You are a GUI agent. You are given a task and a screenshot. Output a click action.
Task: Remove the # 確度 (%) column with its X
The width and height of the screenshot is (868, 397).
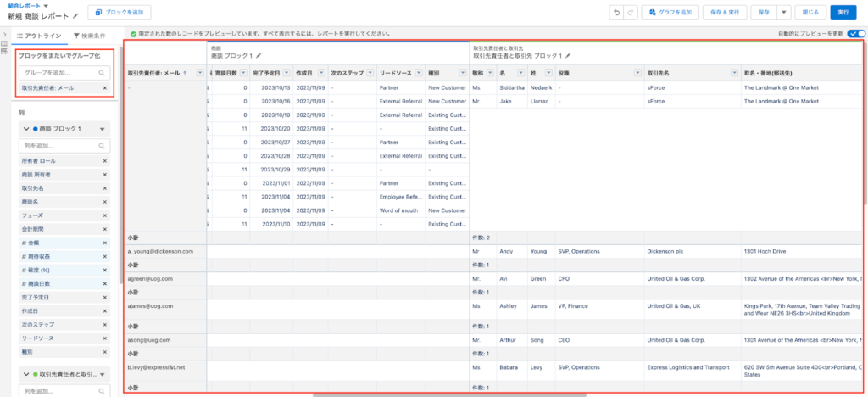pyautogui.click(x=104, y=271)
